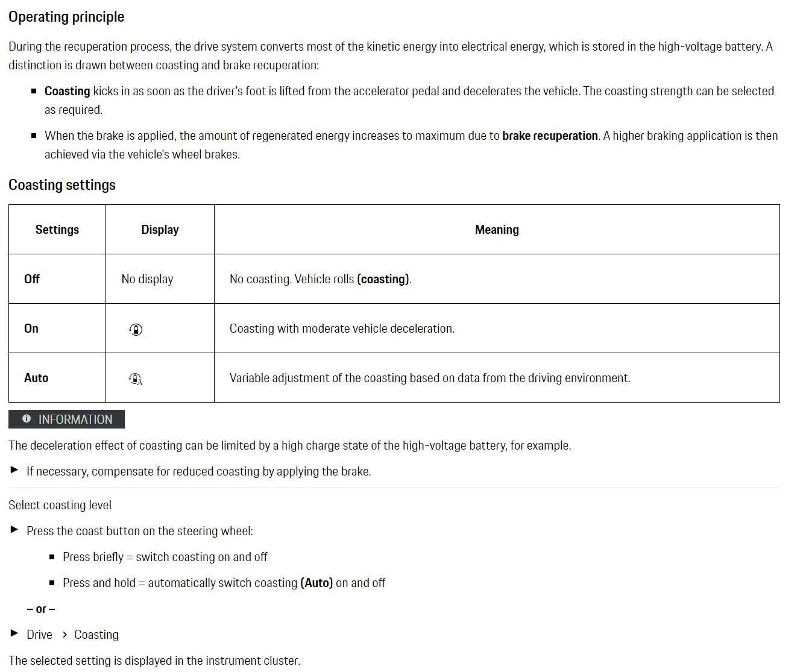Click the Settings column header
This screenshot has width=809, height=672.
(57, 230)
